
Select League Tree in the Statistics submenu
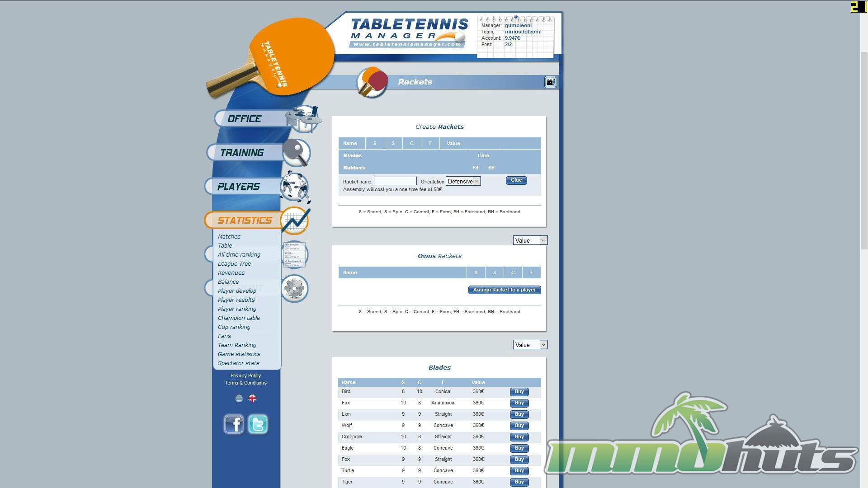[x=234, y=264]
